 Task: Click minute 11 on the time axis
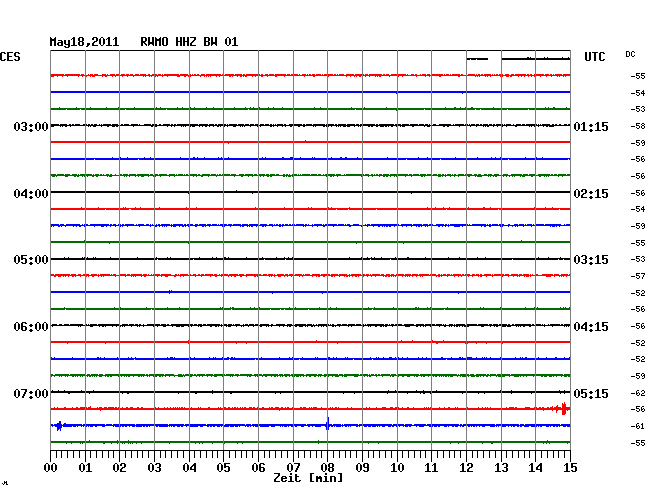pyautogui.click(x=431, y=468)
